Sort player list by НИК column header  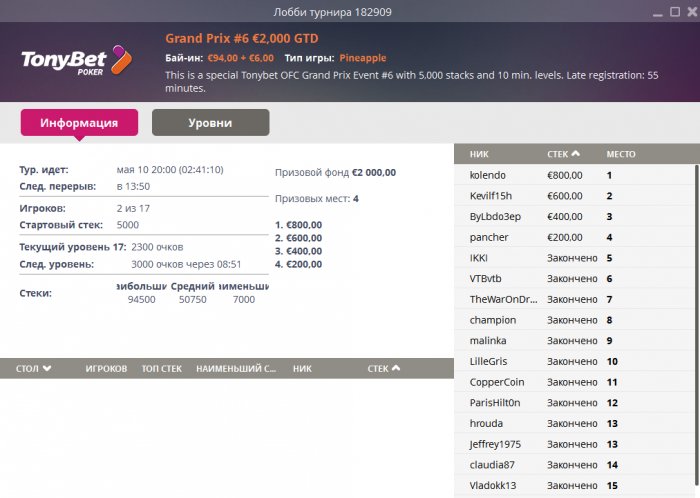pos(479,154)
